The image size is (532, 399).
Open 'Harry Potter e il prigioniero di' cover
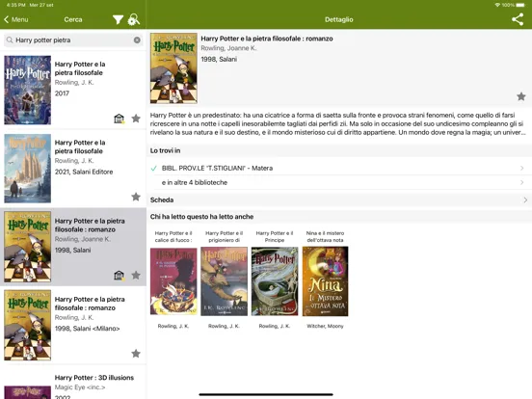tap(224, 281)
